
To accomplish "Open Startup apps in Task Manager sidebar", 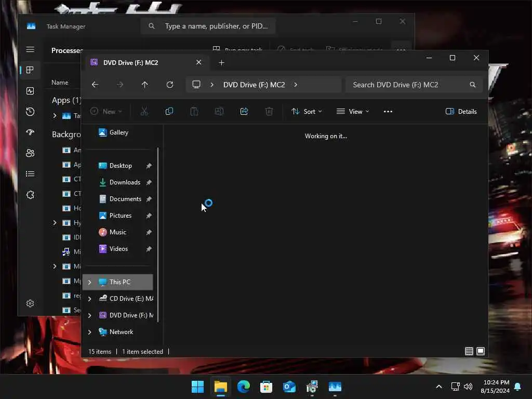I will [x=30, y=132].
